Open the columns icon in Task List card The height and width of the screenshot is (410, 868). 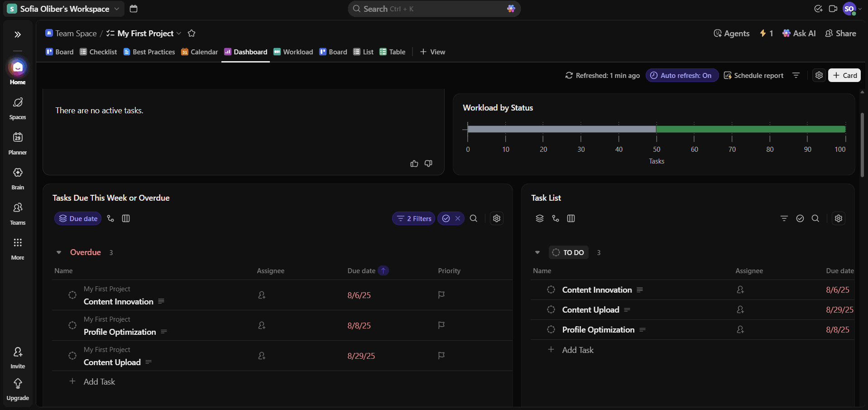pyautogui.click(x=571, y=218)
